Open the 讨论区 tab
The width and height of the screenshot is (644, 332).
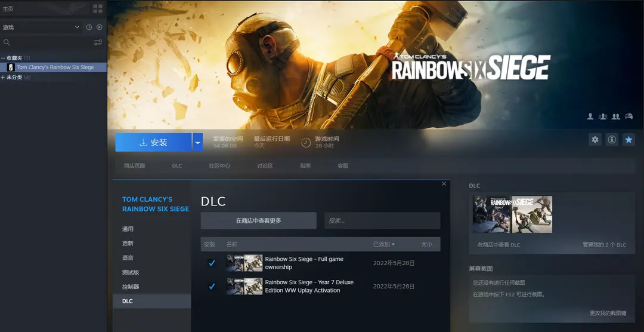[265, 166]
